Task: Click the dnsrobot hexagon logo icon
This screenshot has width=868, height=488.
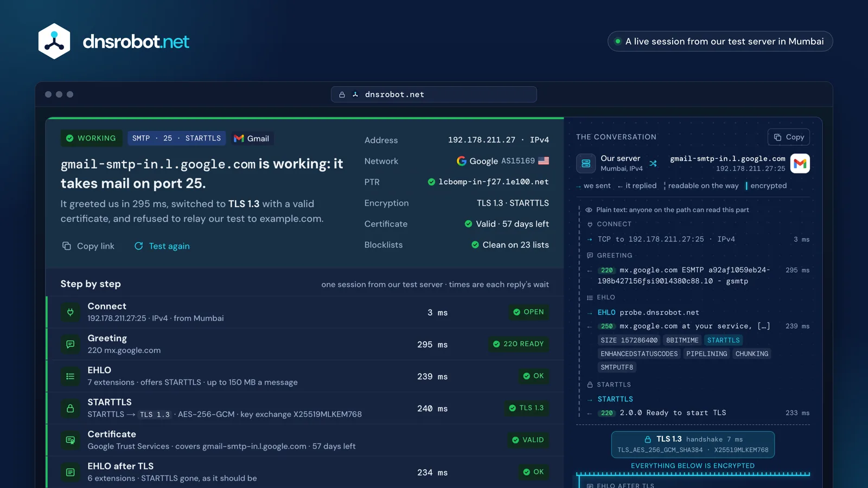Action: (x=54, y=41)
